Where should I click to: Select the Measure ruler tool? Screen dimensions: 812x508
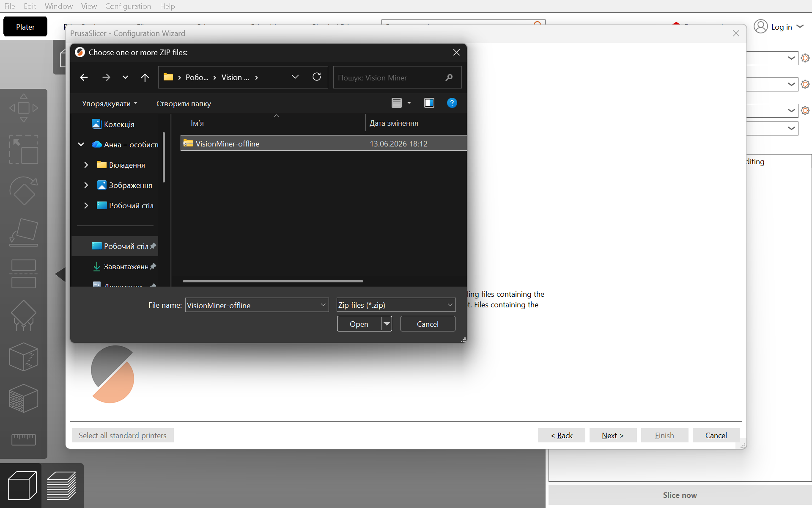tap(24, 439)
